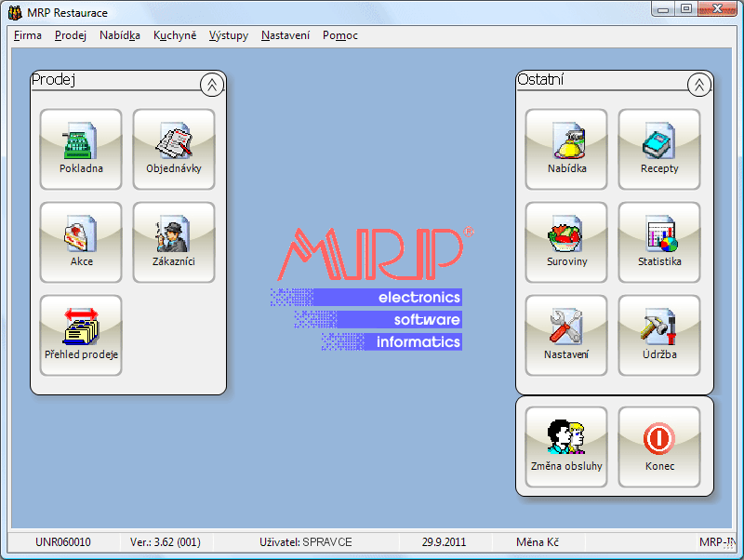This screenshot has height=560, width=744.
Task: Open the Kuchyně menu
Action: click(175, 35)
